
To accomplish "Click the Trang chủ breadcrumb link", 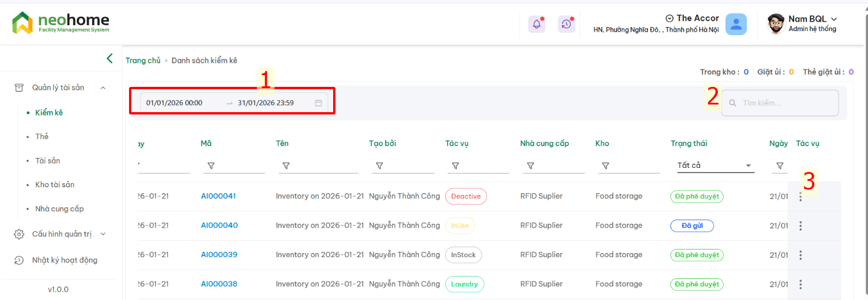I will point(143,60).
